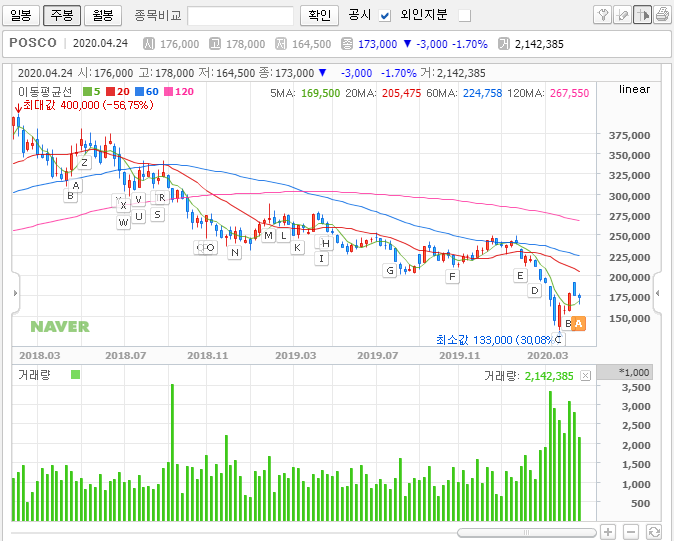The image size is (674, 541).
Task: Close the 거래량 volume panel
Action: (x=585, y=376)
